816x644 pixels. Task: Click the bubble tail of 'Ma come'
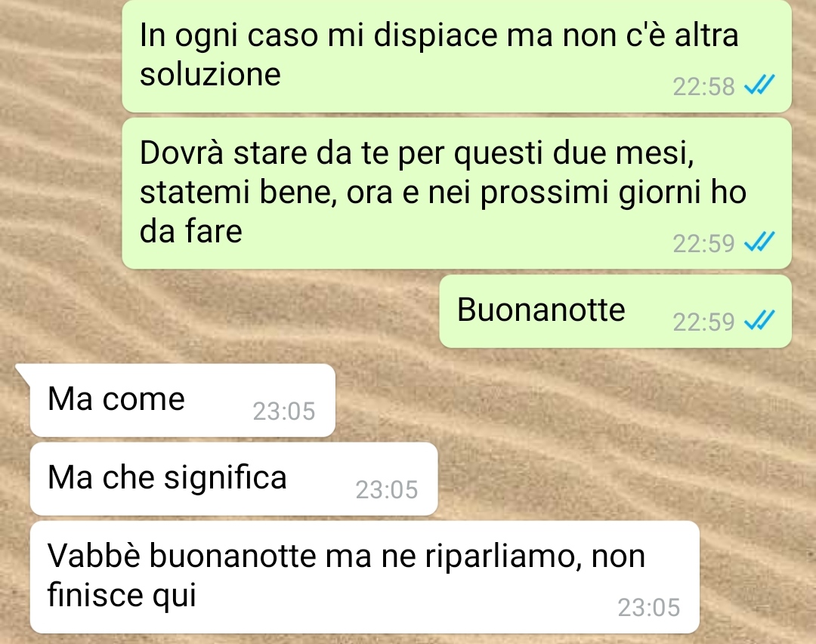23,374
